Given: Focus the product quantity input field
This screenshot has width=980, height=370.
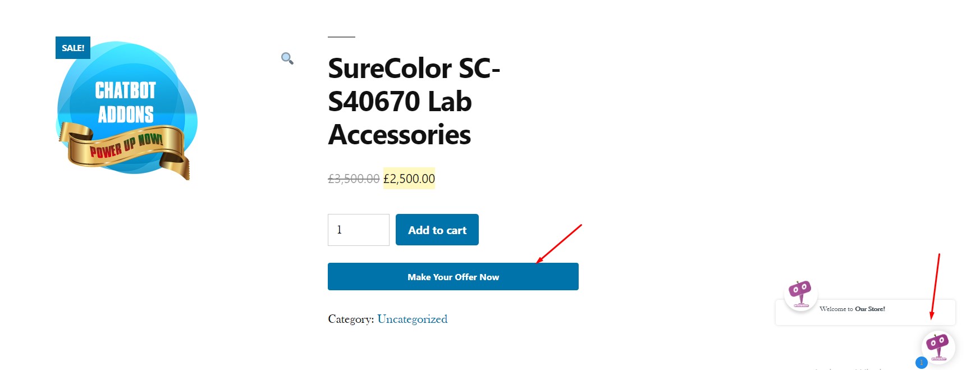Looking at the screenshot, I should tap(359, 230).
